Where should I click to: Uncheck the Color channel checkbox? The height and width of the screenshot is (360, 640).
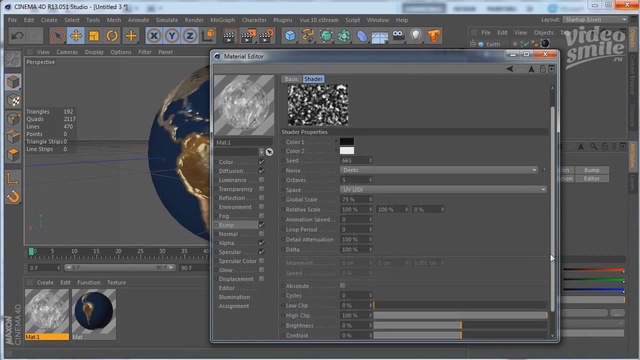click(261, 162)
